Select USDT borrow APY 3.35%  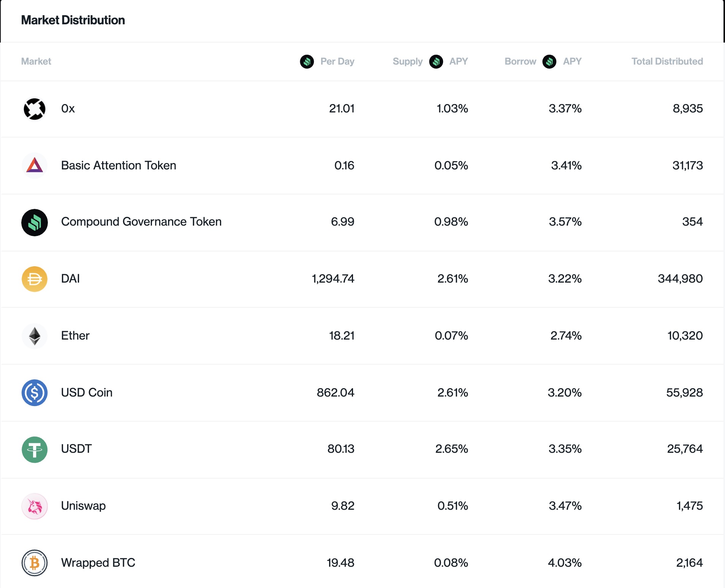[x=565, y=449]
